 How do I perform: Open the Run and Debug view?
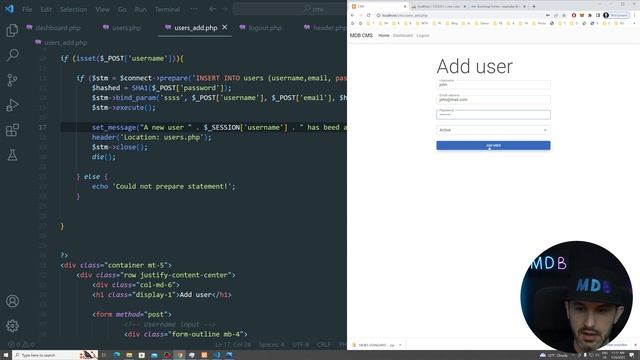coord(12,105)
